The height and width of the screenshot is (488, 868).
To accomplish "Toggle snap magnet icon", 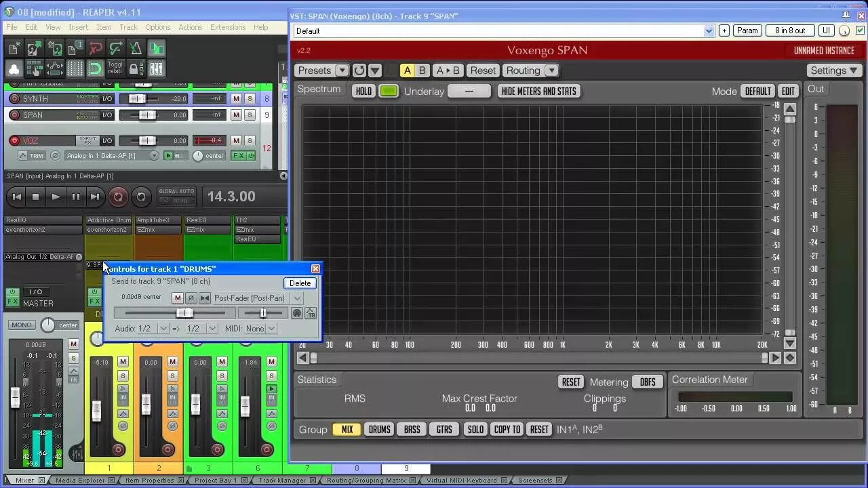I will click(x=95, y=68).
